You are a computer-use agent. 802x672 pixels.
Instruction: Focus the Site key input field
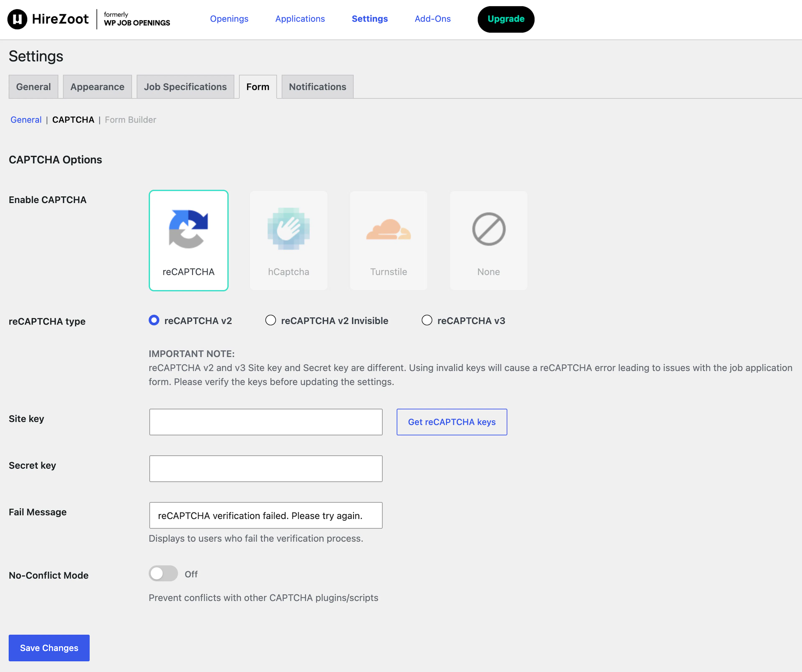(266, 422)
